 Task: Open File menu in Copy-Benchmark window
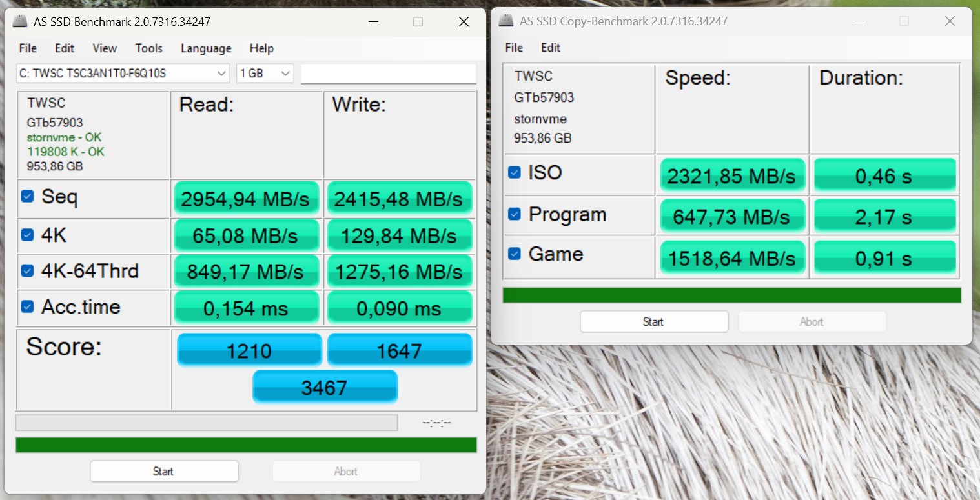[x=514, y=48]
